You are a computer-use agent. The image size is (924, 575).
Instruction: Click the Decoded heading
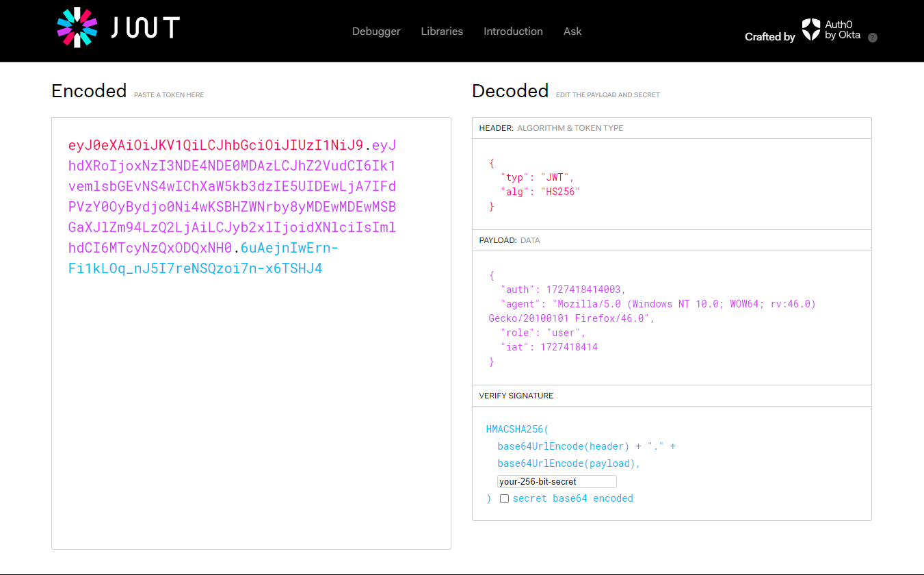[510, 91]
